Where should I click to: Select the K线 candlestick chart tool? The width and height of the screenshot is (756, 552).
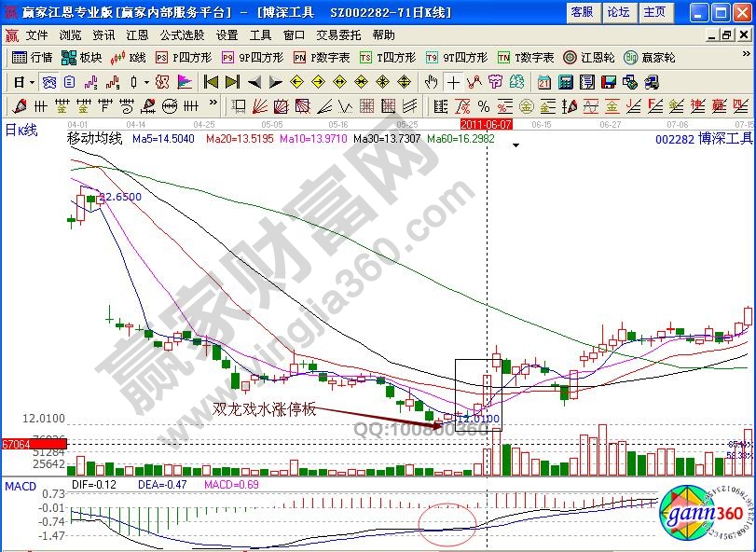[x=128, y=57]
